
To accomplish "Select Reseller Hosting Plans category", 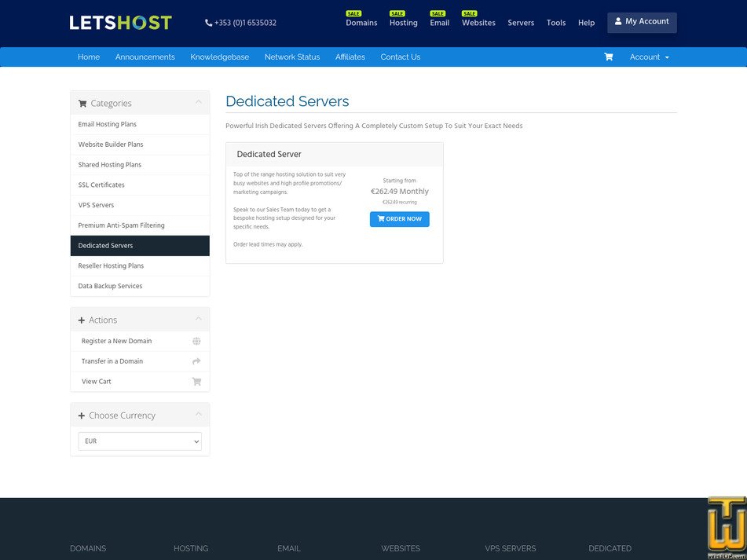I will click(140, 265).
